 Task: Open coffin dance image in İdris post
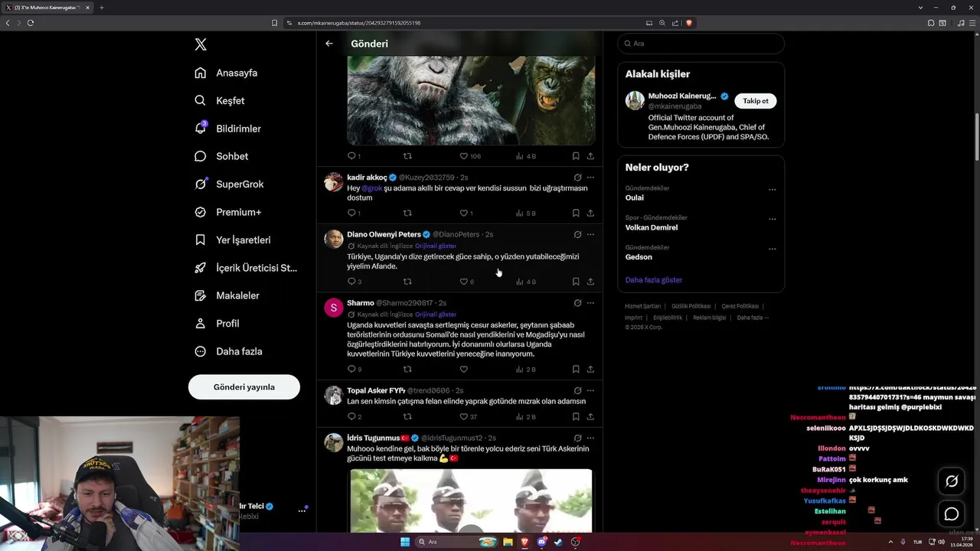[471, 500]
